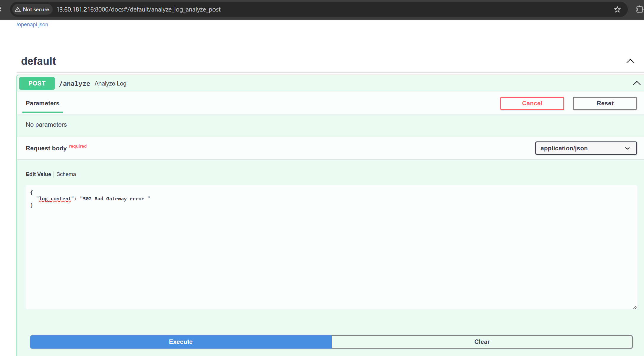Click the green POST method badge
Screen dimensions: 644x356
[x=37, y=83]
